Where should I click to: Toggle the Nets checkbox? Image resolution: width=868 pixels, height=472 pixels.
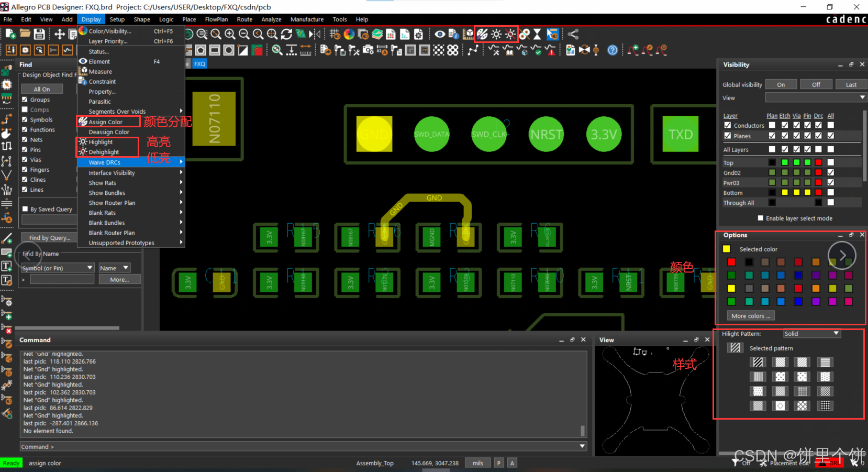click(25, 139)
